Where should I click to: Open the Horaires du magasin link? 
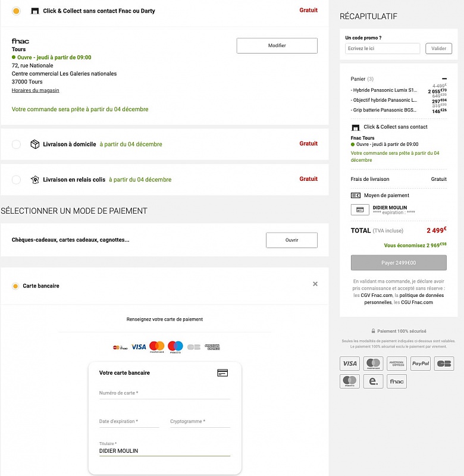[35, 90]
